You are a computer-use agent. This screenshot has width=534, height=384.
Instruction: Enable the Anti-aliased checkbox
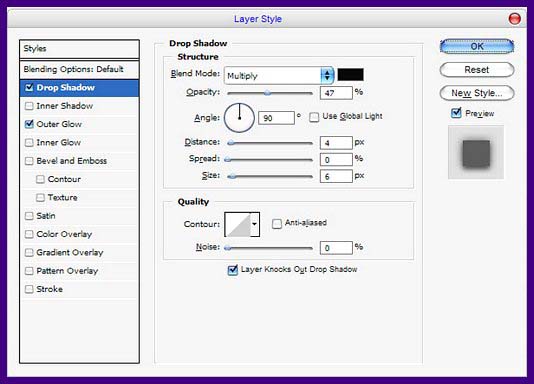coord(277,224)
